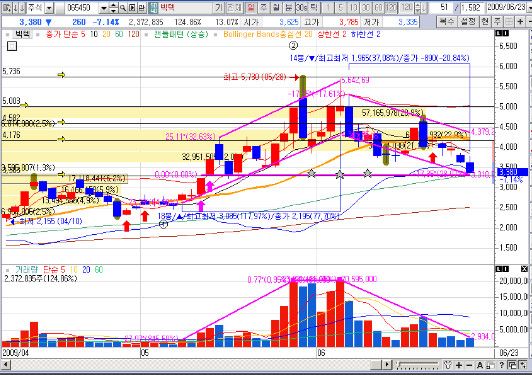Click the stock code spinner arrows
This screenshot has width=532, height=375.
click(113, 8)
